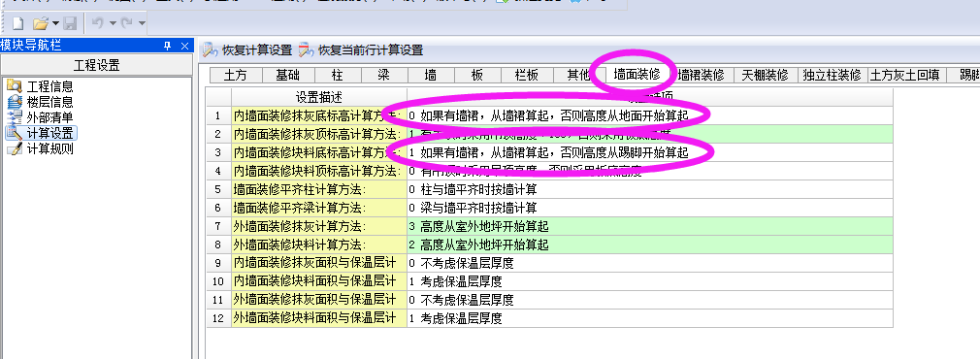This screenshot has width=980, height=359.
Task: Select 计算设置 in navigation tree
Action: [x=50, y=133]
